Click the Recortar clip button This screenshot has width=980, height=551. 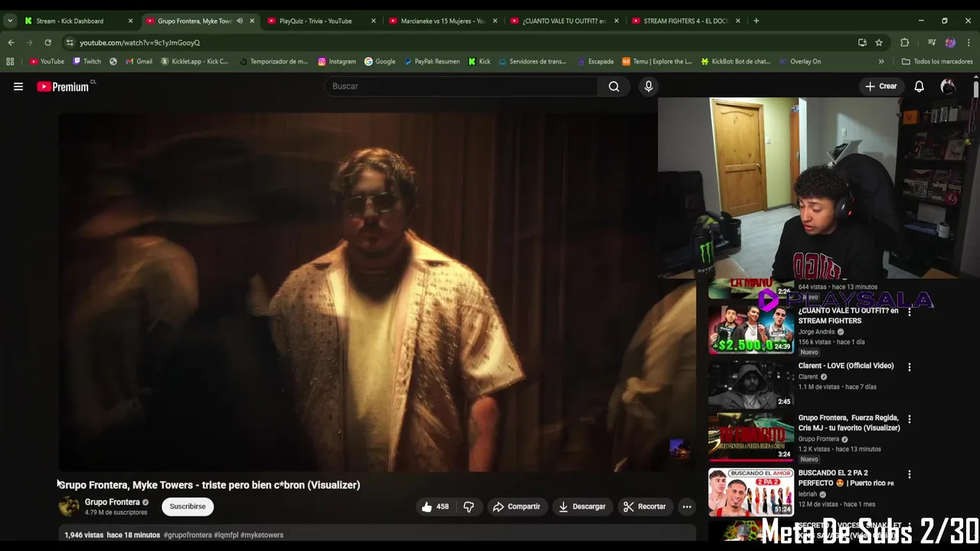(644, 507)
